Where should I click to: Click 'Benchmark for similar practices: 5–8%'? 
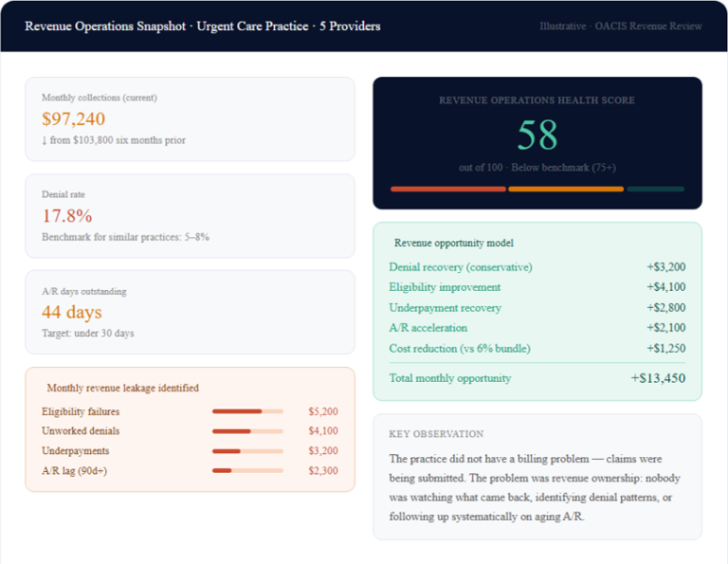point(125,237)
